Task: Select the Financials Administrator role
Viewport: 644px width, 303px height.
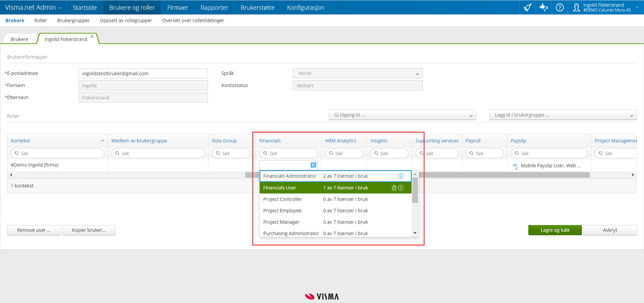Action: pos(335,176)
